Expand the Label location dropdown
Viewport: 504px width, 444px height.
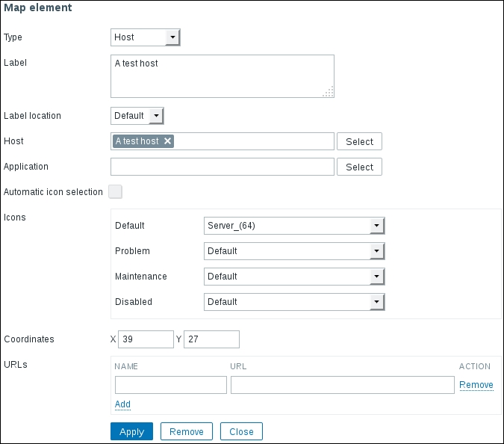[137, 116]
